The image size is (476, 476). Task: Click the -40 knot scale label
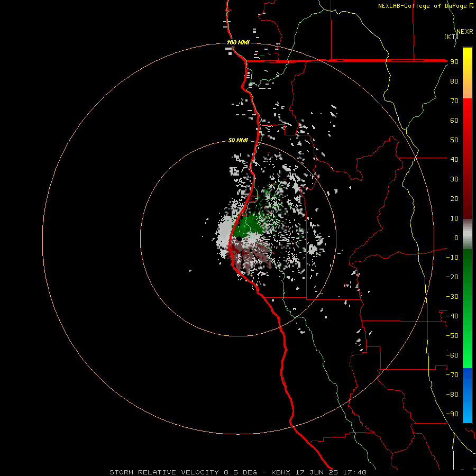click(x=452, y=316)
